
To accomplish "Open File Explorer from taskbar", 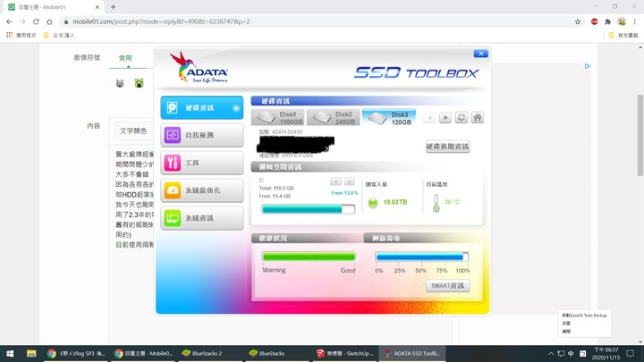I will pyautogui.click(x=31, y=353).
